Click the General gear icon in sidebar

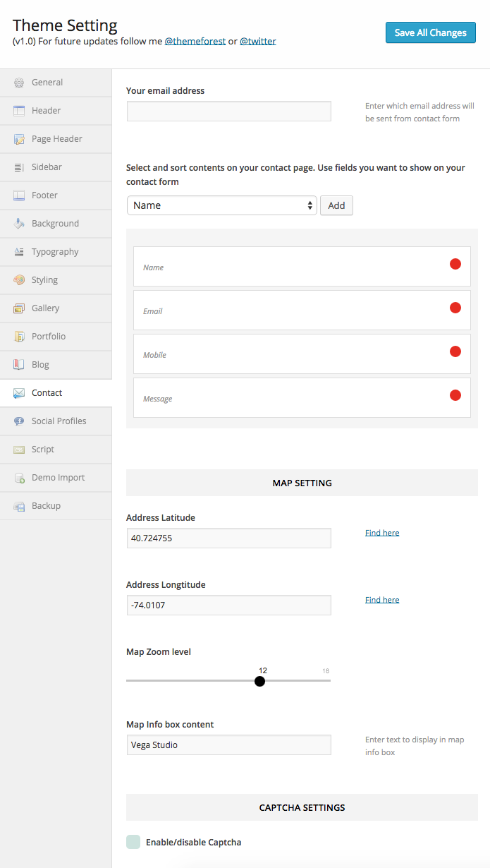pos(19,83)
